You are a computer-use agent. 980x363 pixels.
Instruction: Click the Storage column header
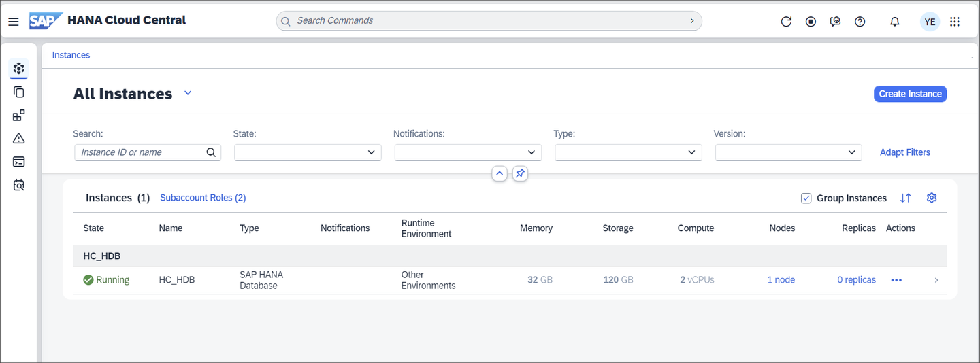click(x=618, y=228)
